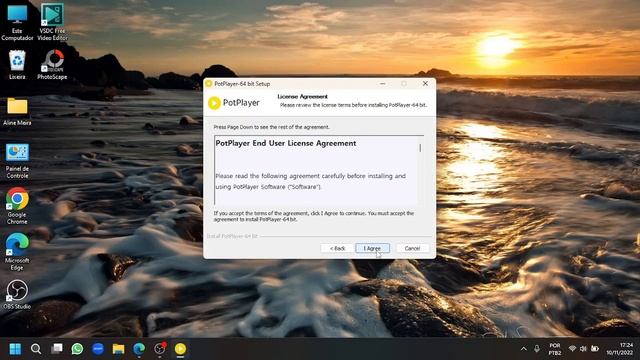Viewport: 640px width, 360px height.
Task: Click inside the license agreement text box
Action: coord(316,170)
